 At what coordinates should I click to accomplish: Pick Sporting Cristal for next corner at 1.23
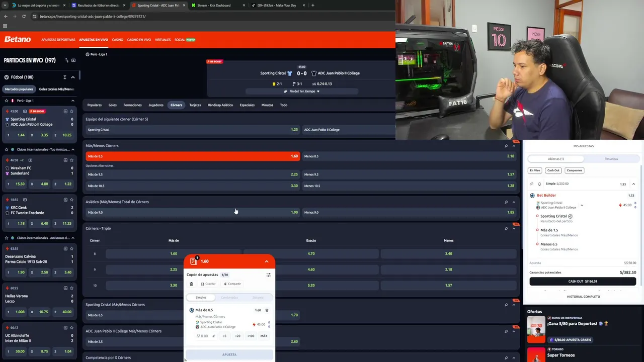pos(193,130)
